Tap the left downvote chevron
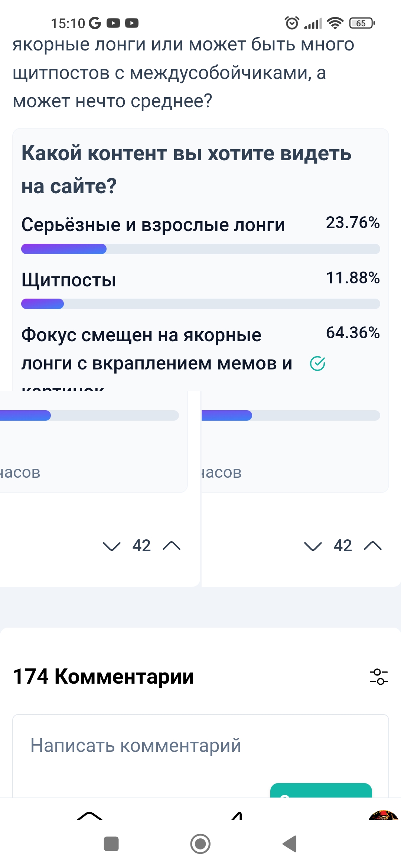Image resolution: width=401 pixels, height=868 pixels. click(112, 546)
